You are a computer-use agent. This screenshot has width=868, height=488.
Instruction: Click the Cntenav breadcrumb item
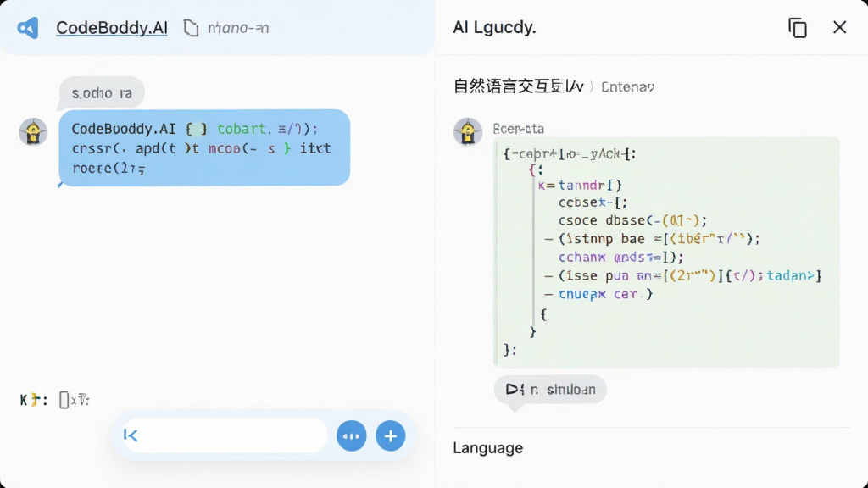627,87
